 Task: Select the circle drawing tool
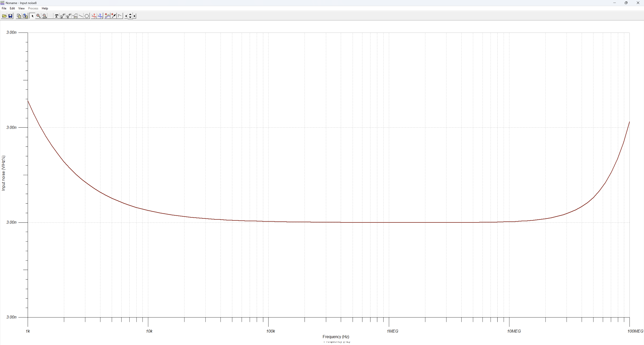(87, 16)
